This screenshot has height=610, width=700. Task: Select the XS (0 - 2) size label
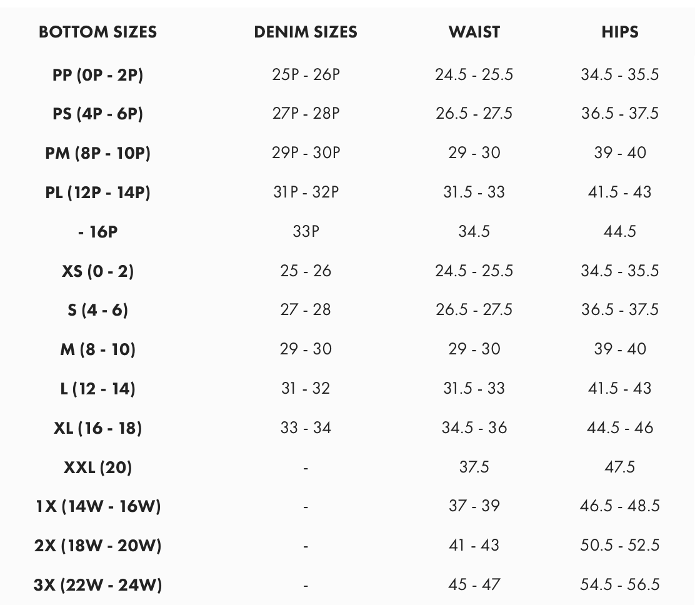coord(98,271)
